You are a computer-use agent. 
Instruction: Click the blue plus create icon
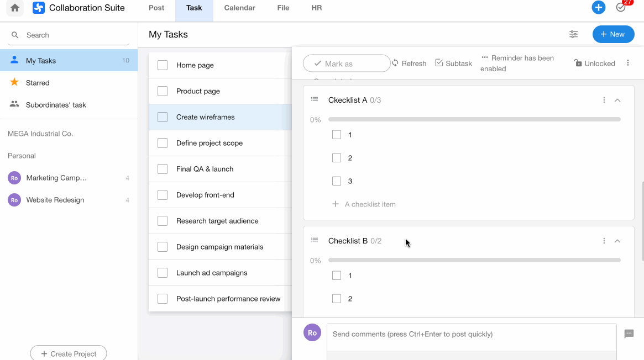(598, 8)
